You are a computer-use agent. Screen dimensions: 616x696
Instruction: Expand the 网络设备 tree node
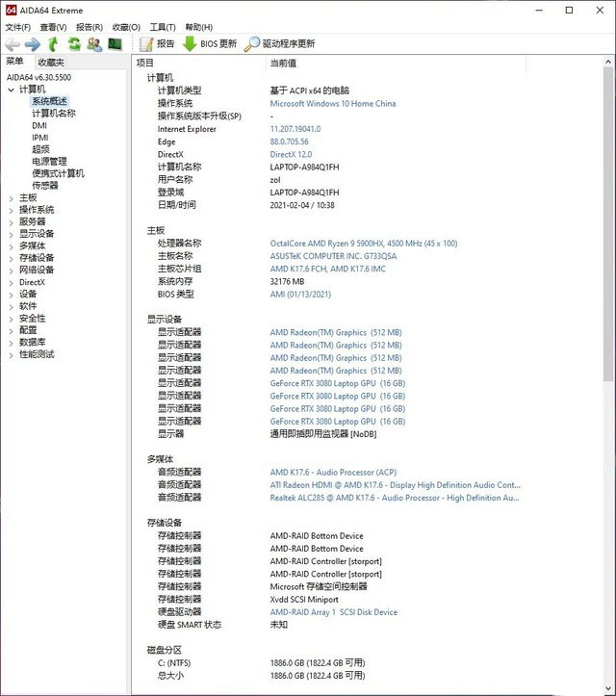pyautogui.click(x=12, y=271)
